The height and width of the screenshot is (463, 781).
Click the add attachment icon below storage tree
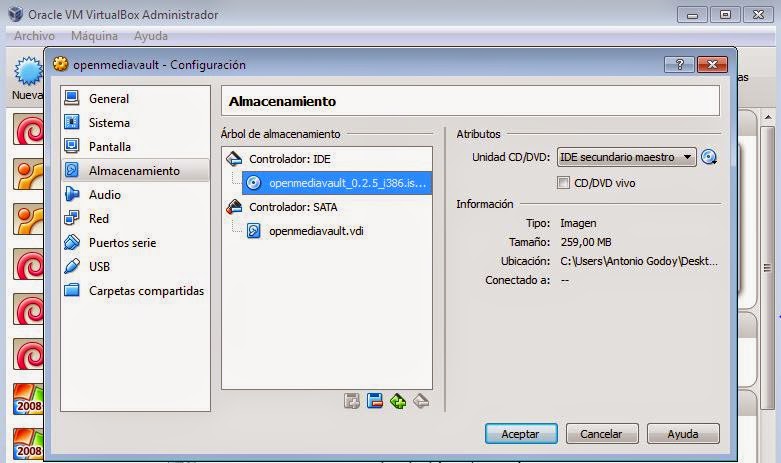(x=352, y=401)
